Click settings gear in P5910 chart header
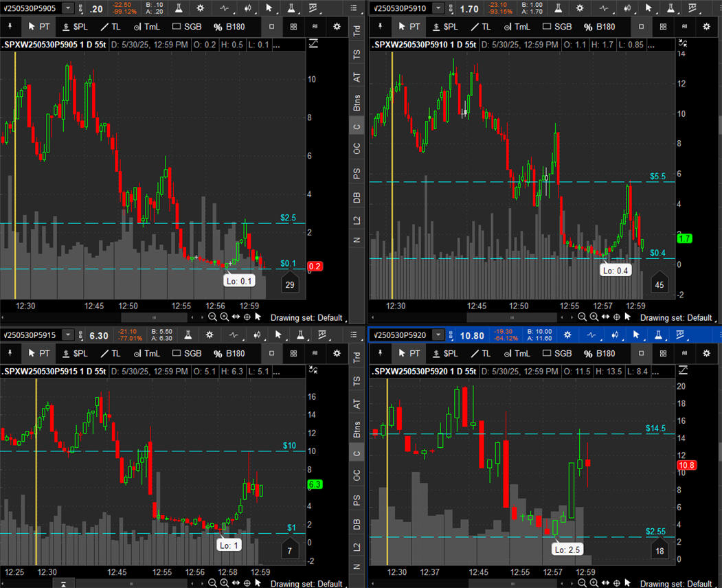Screen dimensions: 722x588 click(580, 8)
